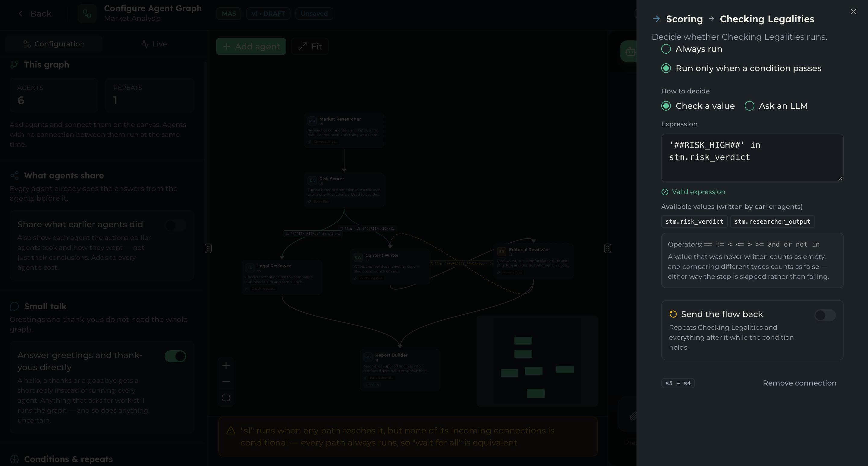Select the Report Builder node
This screenshot has width=868, height=466.
click(x=400, y=370)
